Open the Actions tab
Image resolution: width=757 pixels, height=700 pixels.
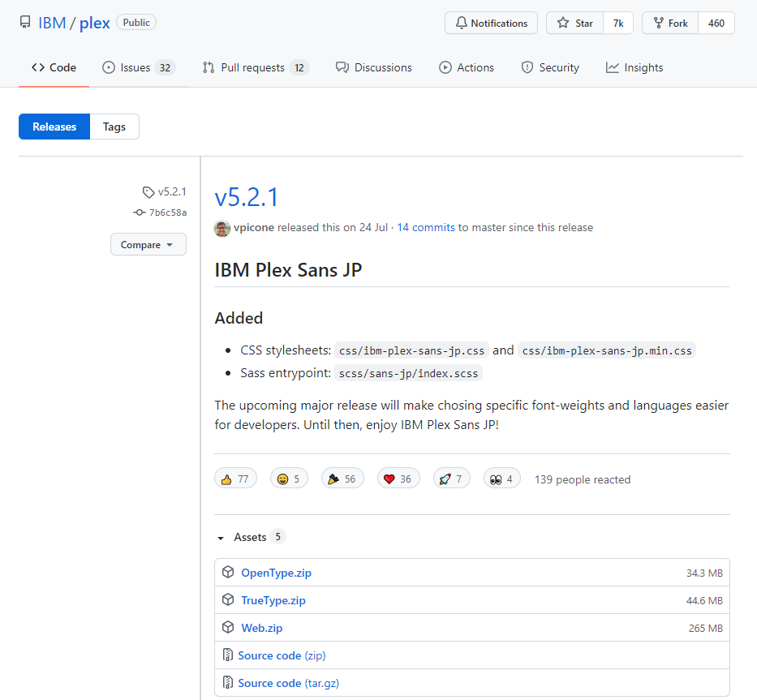pos(467,67)
